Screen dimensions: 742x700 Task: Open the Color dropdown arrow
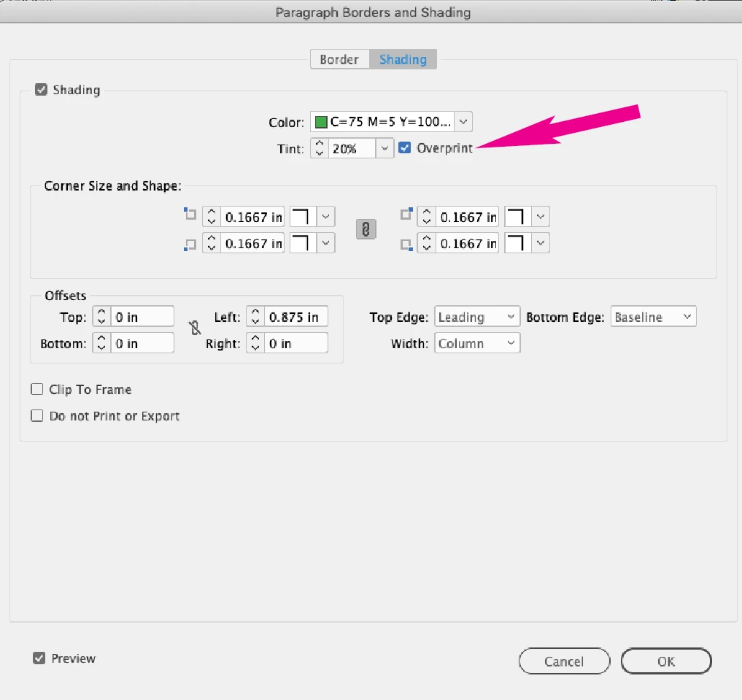click(x=463, y=122)
